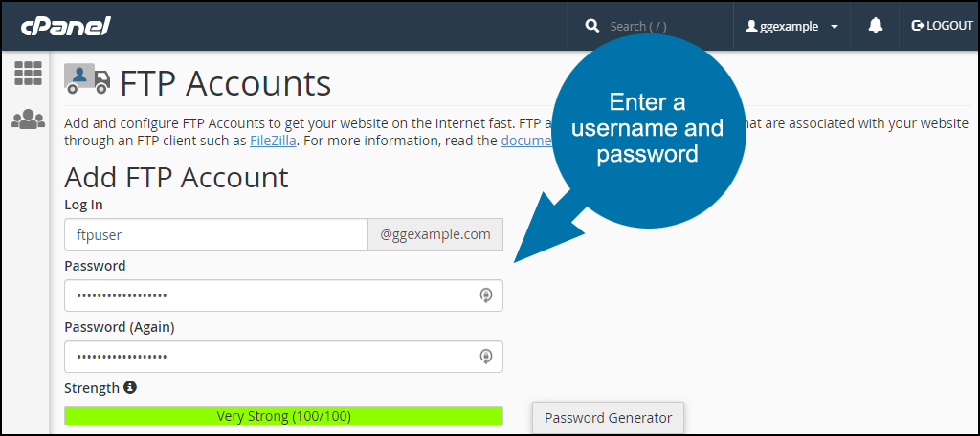Open the documentation link
The width and height of the screenshot is (980, 436).
tap(526, 141)
